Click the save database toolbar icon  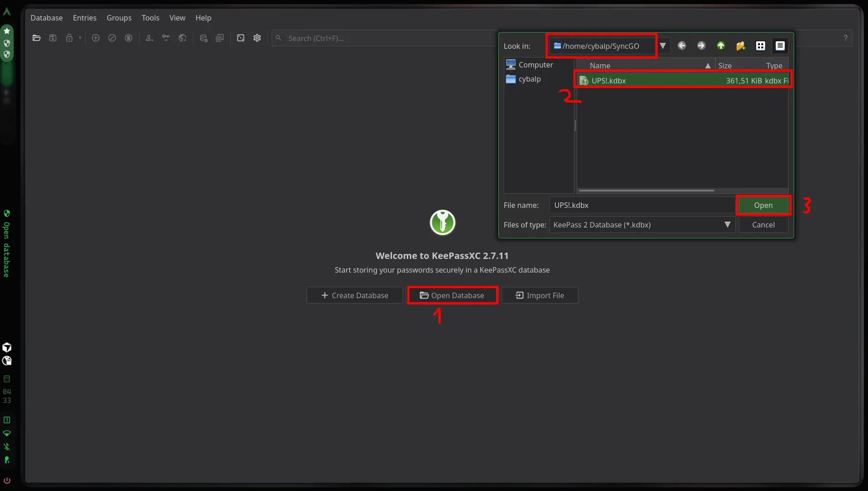(x=53, y=38)
